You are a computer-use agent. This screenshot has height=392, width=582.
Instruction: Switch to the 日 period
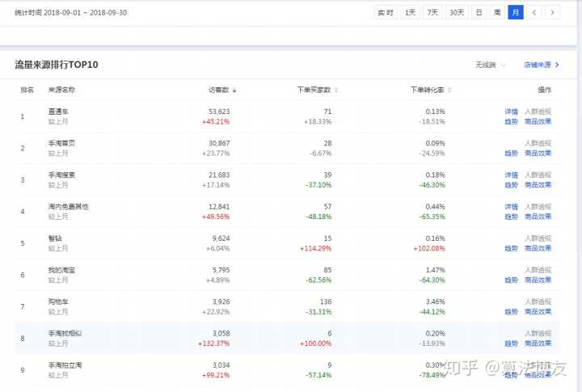pyautogui.click(x=479, y=12)
